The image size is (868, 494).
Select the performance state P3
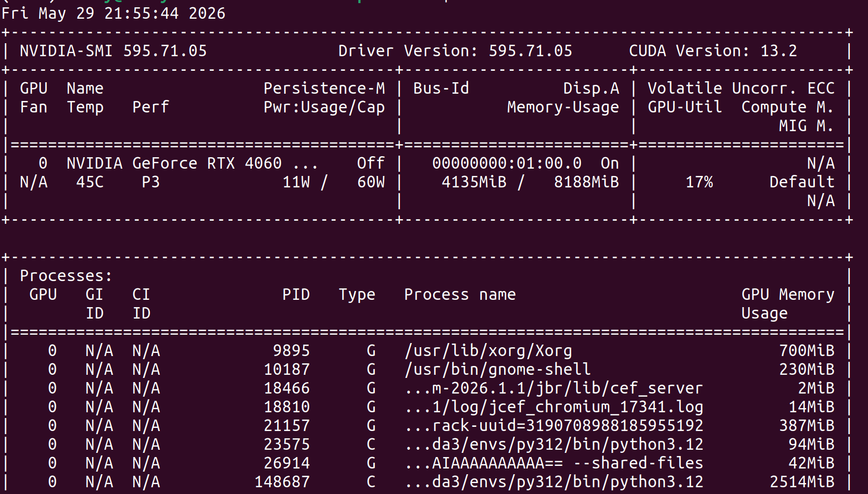151,182
